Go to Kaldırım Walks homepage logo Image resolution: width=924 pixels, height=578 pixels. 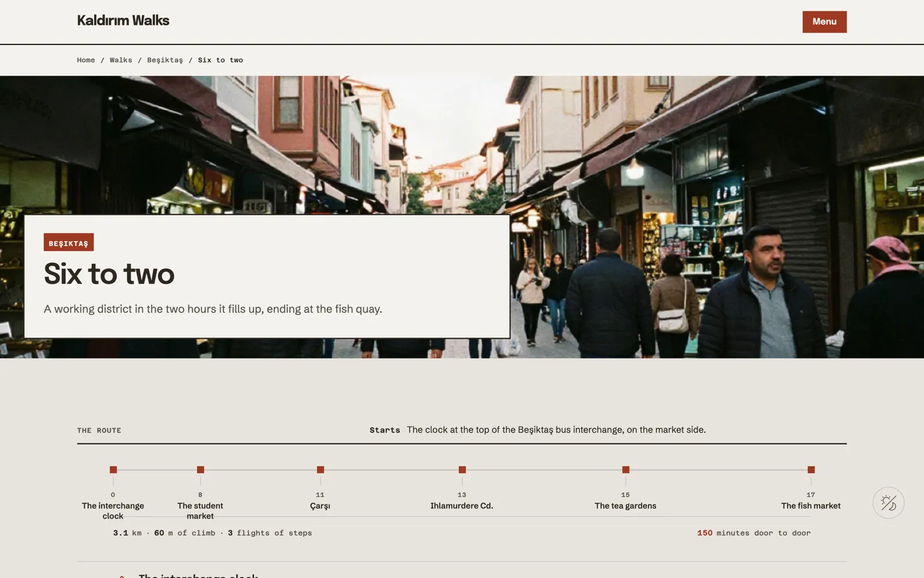coord(123,21)
